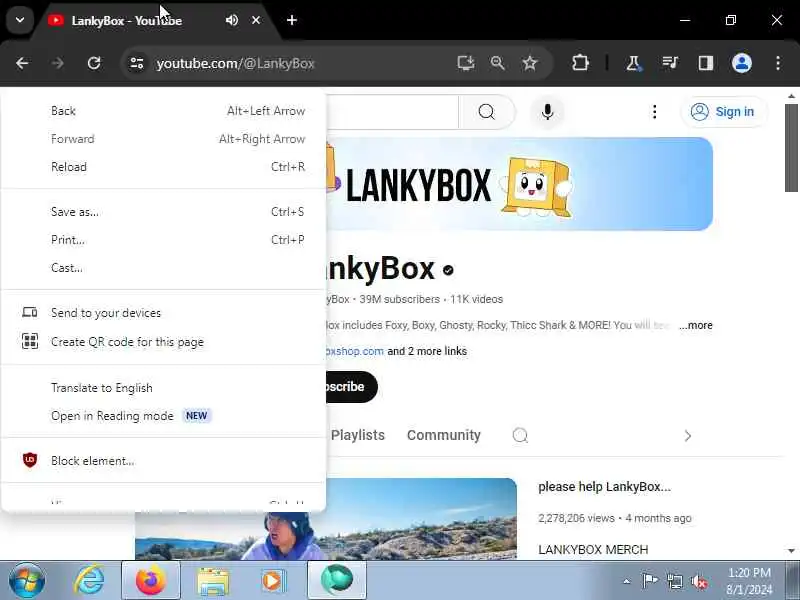This screenshot has height=600, width=800.
Task: Switch to the Playlists tab
Action: [358, 435]
